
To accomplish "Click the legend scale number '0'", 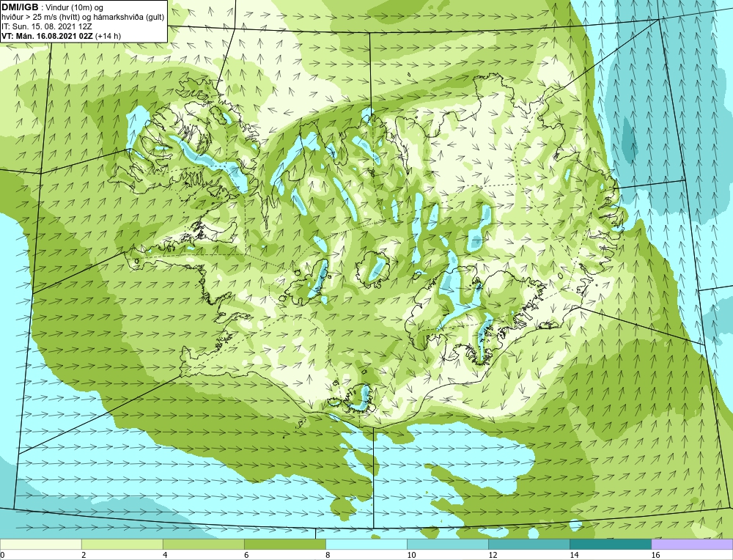I will click(x=2, y=555).
